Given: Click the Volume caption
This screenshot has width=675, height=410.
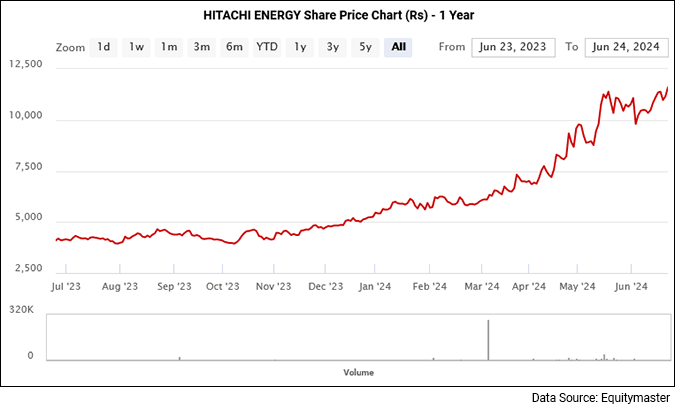Looking at the screenshot, I should click(x=359, y=373).
